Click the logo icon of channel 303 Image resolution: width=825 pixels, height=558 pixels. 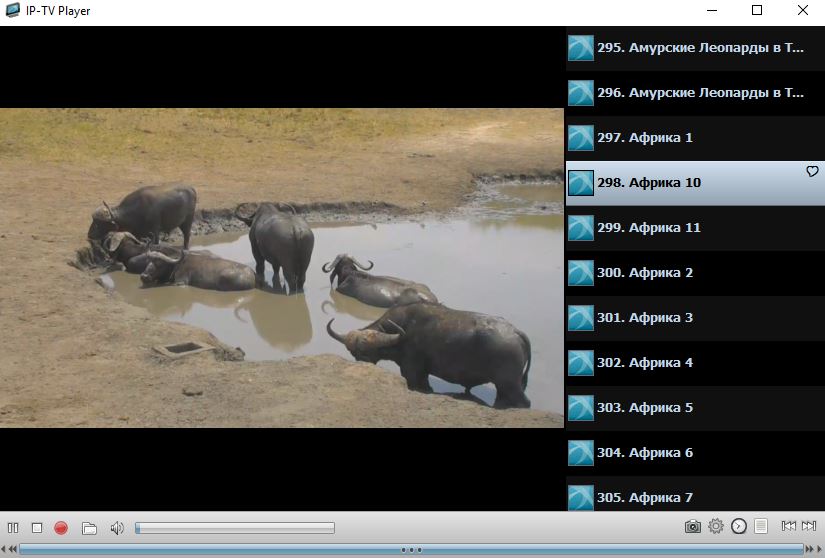tap(581, 408)
